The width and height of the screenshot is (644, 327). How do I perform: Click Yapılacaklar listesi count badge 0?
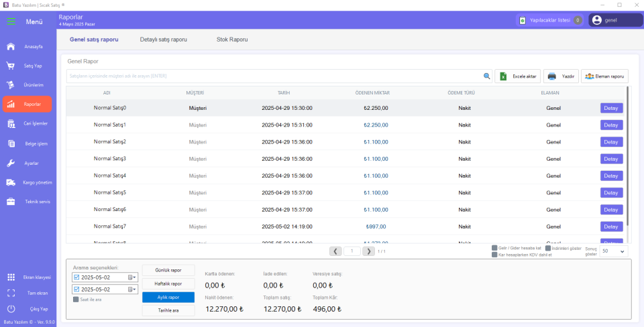578,20
